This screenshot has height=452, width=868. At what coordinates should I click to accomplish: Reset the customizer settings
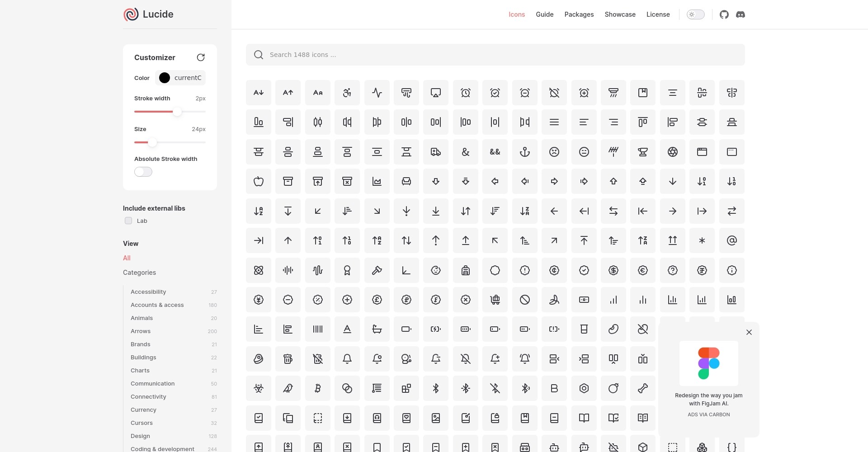(201, 57)
